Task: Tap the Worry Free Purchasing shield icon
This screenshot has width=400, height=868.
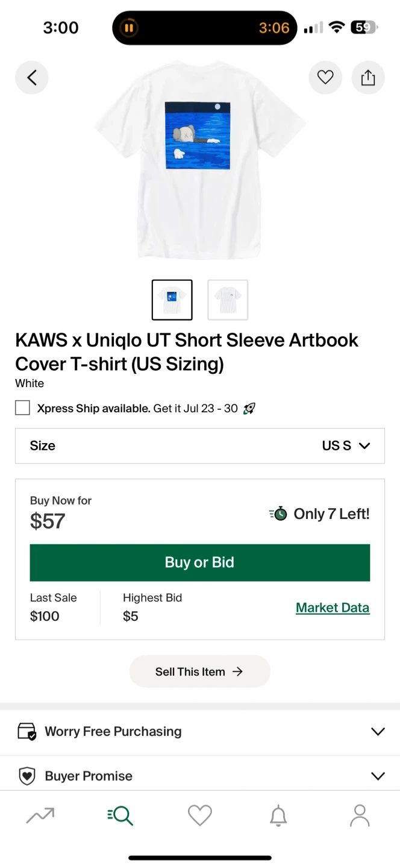Action: coord(27,732)
